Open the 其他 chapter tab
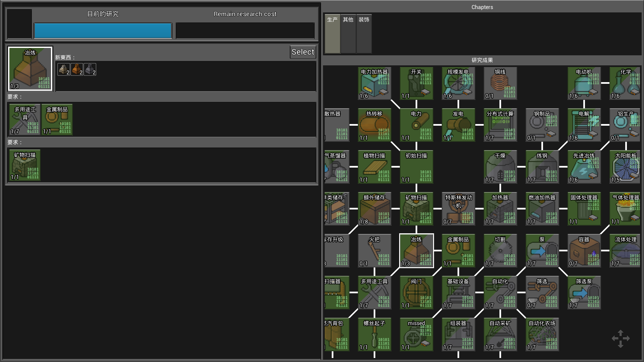644x362 pixels. pyautogui.click(x=348, y=34)
